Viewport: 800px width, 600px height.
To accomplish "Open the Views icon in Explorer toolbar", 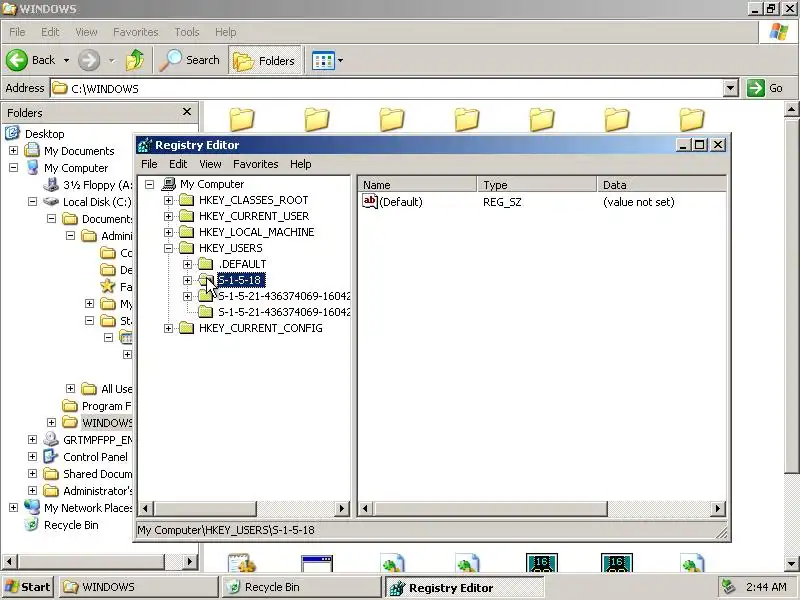I will 323,61.
